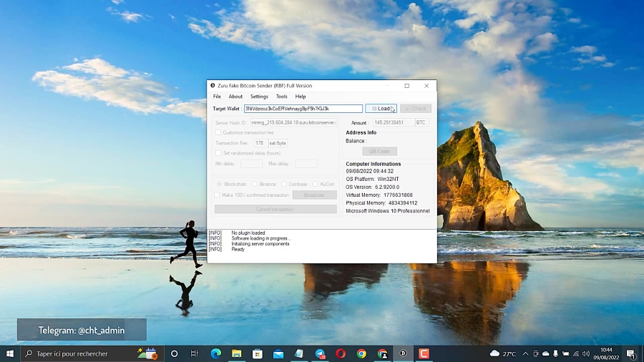
Task: Open the Tools menu
Action: click(x=282, y=97)
